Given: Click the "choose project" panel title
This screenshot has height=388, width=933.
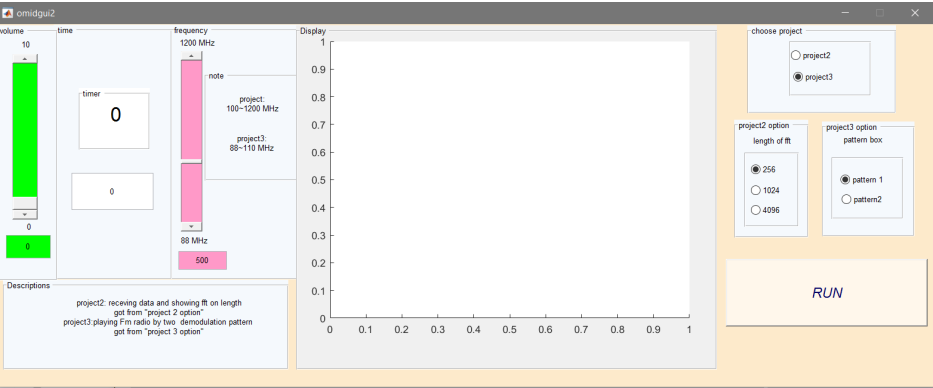Looking at the screenshot, I should pos(777,31).
